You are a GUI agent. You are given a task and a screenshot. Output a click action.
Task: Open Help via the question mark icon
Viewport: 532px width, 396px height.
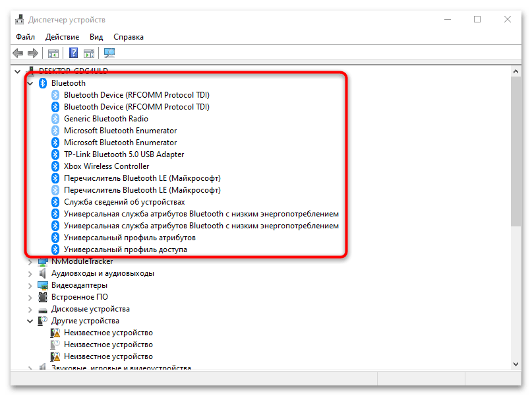(x=73, y=53)
